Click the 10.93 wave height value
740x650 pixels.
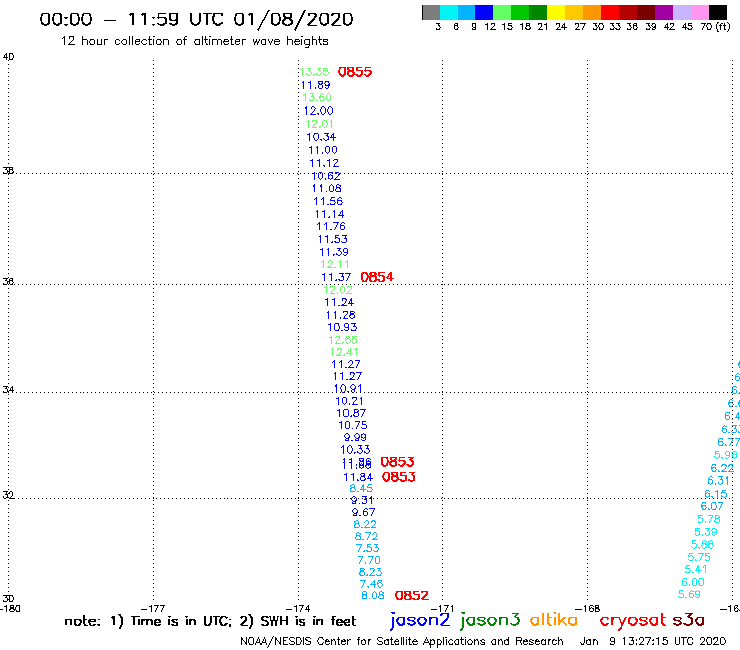[x=342, y=327]
